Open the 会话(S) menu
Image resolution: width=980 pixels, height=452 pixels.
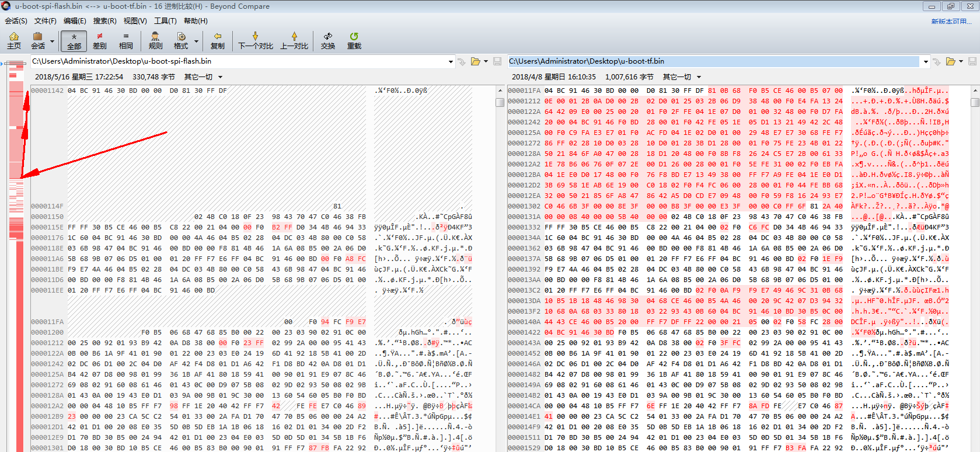coord(16,21)
